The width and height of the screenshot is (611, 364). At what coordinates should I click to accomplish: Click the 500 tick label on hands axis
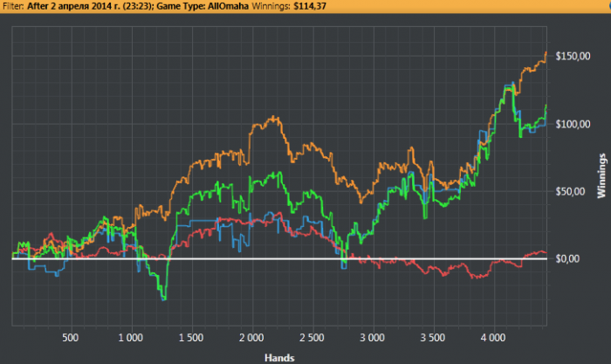(71, 337)
